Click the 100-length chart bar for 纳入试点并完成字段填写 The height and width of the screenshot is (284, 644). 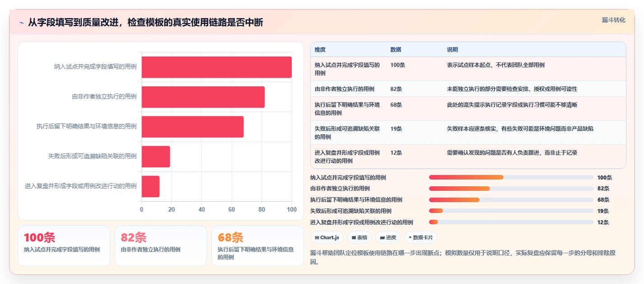pos(217,67)
